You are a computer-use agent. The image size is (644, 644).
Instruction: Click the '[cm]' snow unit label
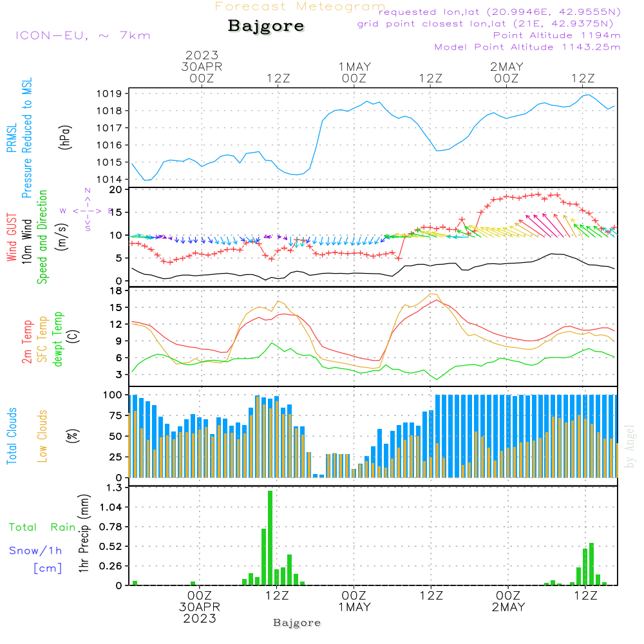[x=48, y=568]
